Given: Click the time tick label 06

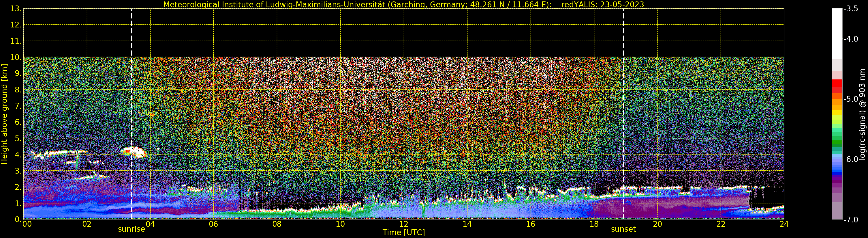Looking at the screenshot, I should 214,224.
